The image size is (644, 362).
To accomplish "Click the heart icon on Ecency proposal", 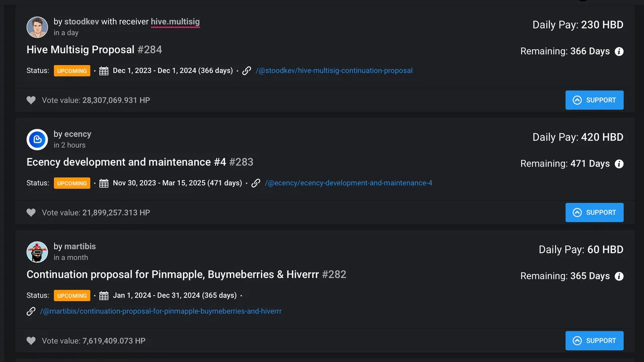I will click(x=31, y=212).
